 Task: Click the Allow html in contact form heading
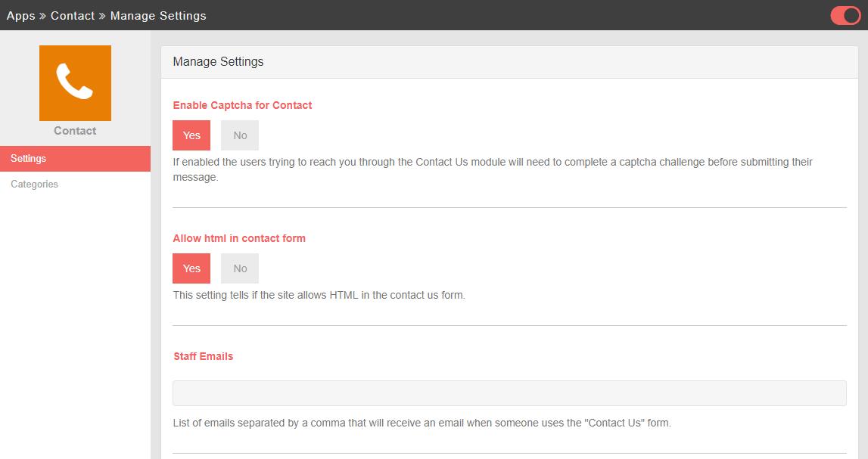point(239,238)
